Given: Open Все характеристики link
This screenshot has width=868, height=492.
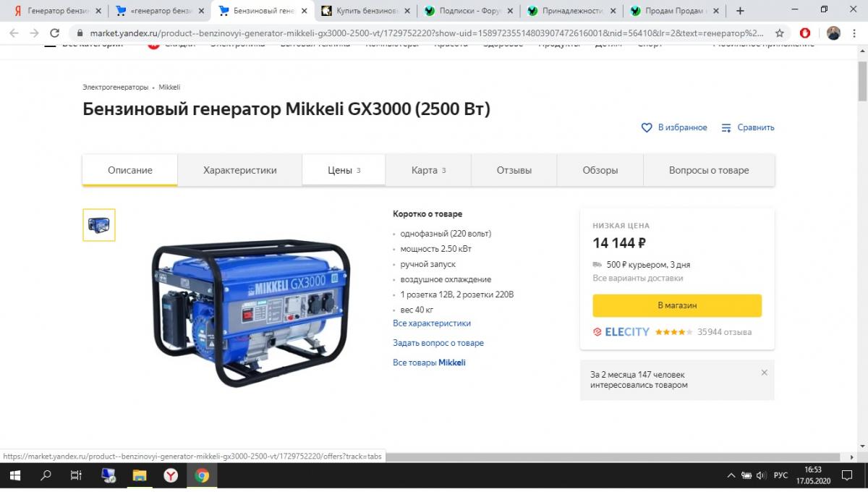Looking at the screenshot, I should [x=432, y=323].
